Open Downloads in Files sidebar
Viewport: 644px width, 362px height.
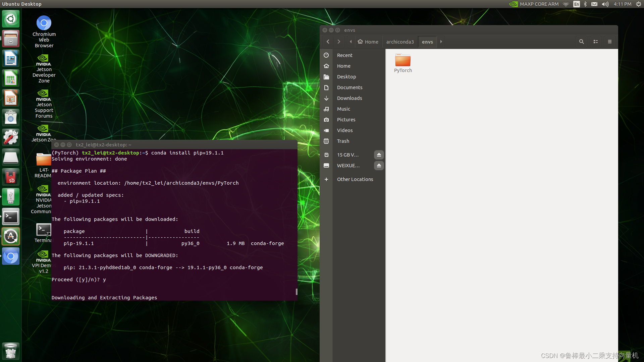tap(352, 98)
